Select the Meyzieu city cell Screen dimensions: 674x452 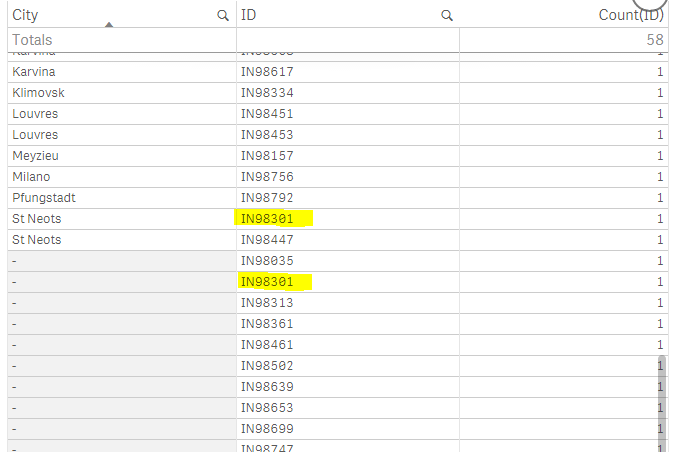tap(36, 156)
